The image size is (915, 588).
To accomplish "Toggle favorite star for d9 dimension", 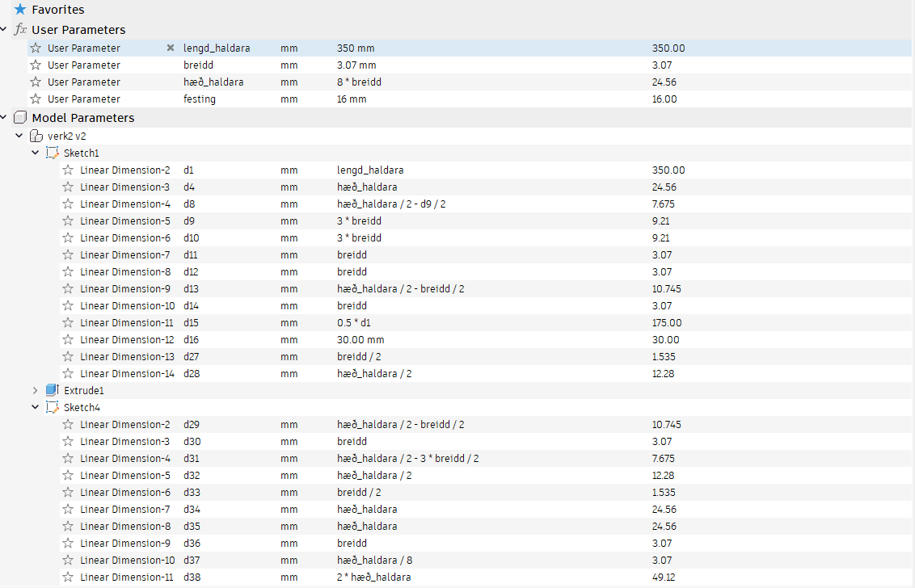I will coord(68,220).
